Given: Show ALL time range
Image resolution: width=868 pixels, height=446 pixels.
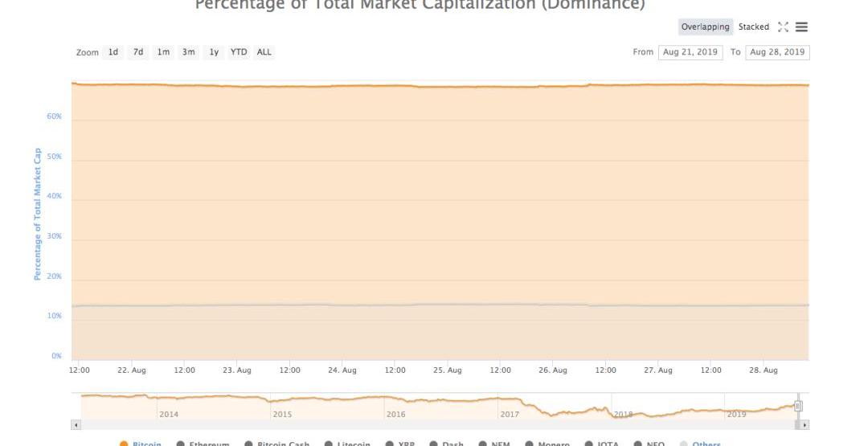Looking at the screenshot, I should tap(264, 52).
